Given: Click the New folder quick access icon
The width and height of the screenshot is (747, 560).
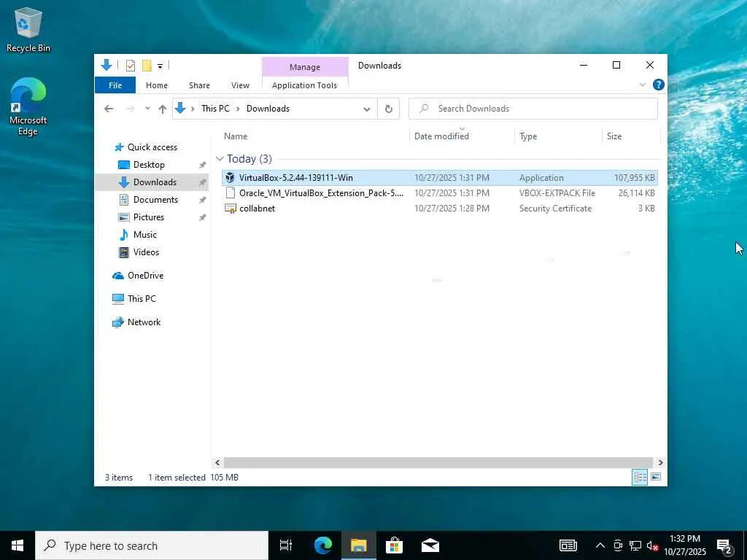Looking at the screenshot, I should point(147,66).
